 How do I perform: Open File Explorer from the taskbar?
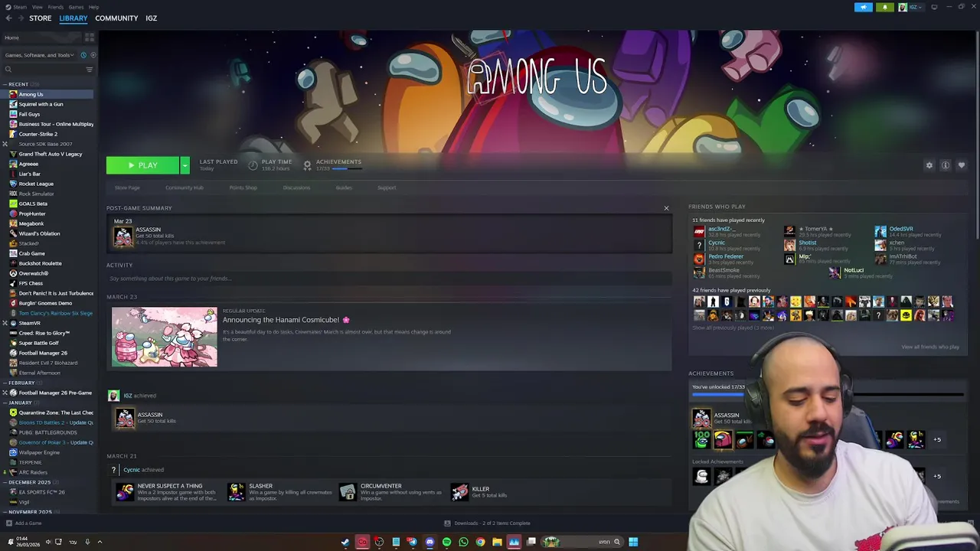pos(497,542)
